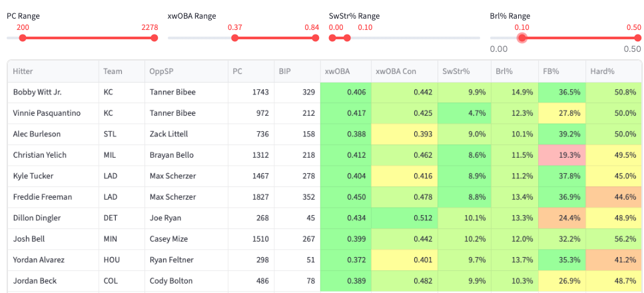Sort by the xwOBA Con column header
This screenshot has width=644, height=293.
coord(404,71)
